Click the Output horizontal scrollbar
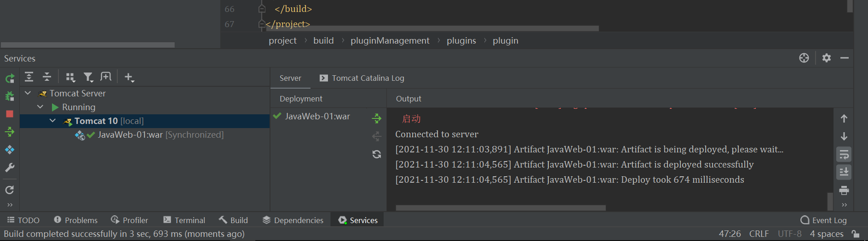The width and height of the screenshot is (868, 241). (500, 208)
